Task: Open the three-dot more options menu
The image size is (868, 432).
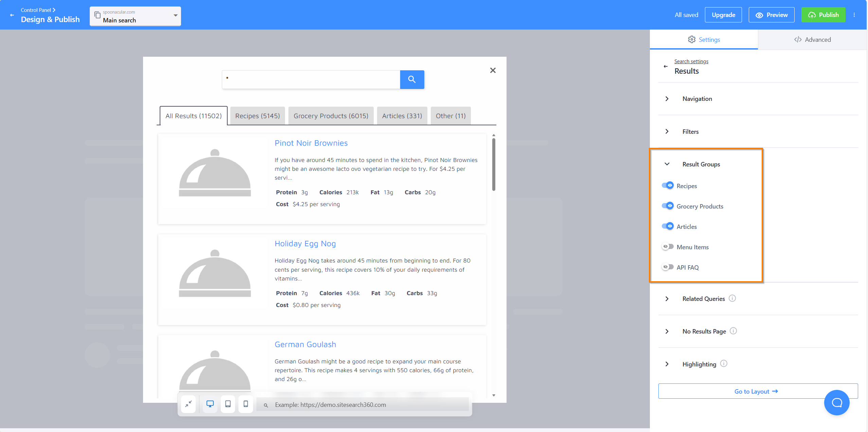Action: (x=854, y=15)
